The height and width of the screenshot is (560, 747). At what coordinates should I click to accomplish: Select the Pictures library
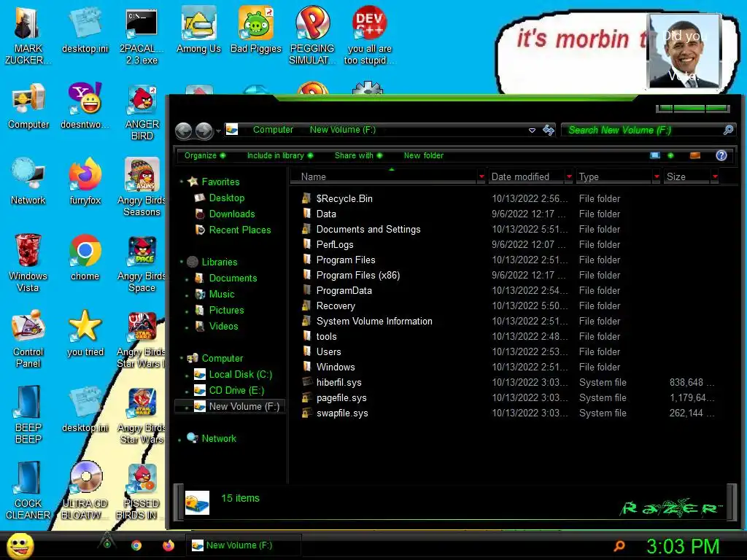pyautogui.click(x=226, y=310)
